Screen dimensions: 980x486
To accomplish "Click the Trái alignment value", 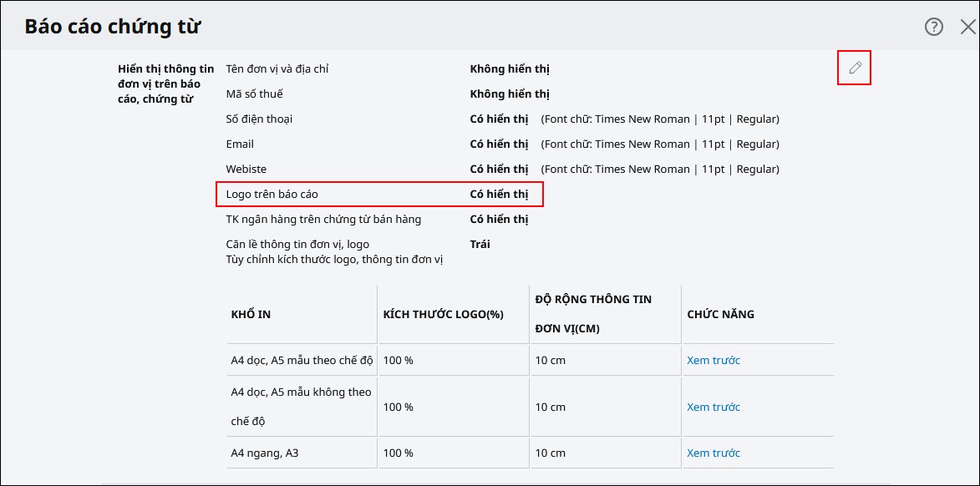I will 480,244.
